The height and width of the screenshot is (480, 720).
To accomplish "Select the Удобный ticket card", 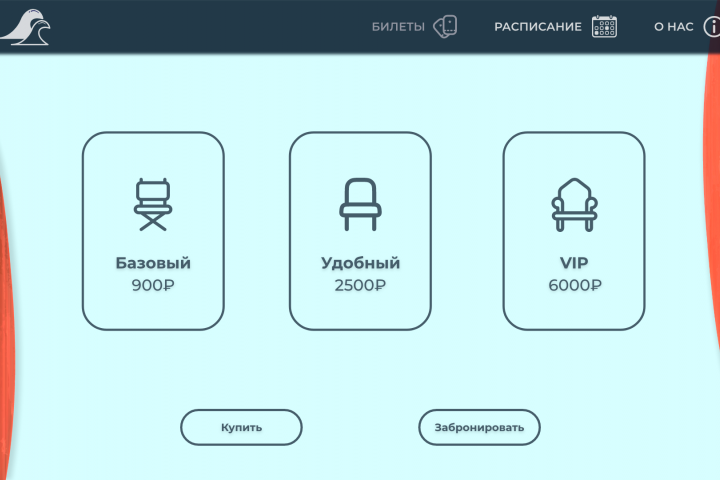I will [x=360, y=231].
